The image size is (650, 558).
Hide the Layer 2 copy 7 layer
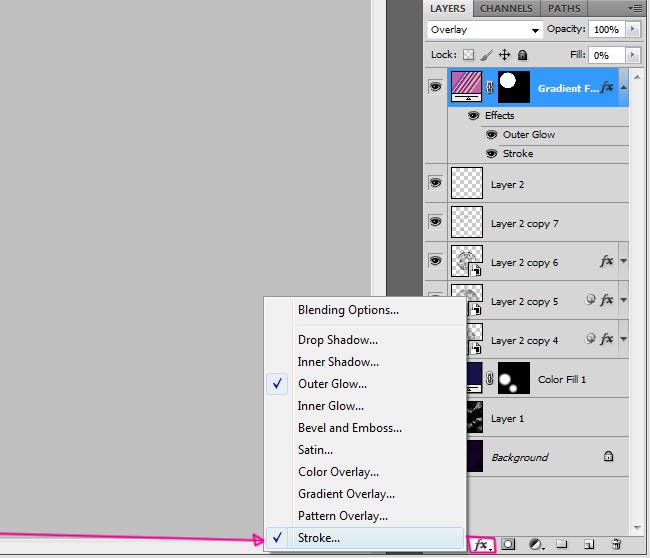click(x=435, y=222)
